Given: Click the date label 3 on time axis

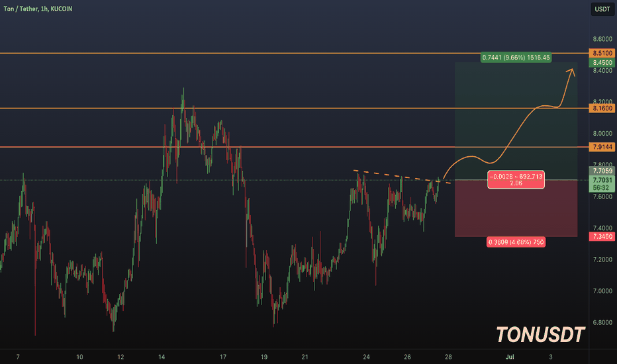Looking at the screenshot, I should coord(551,357).
